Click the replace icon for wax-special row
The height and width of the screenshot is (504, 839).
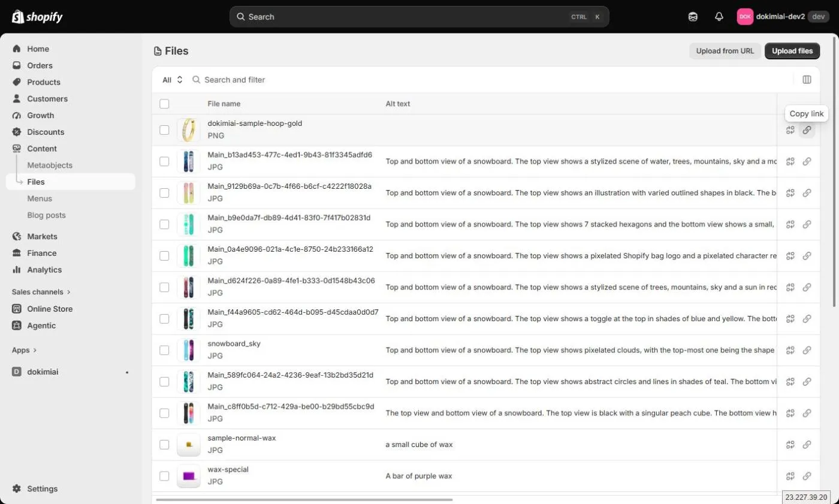click(x=790, y=476)
